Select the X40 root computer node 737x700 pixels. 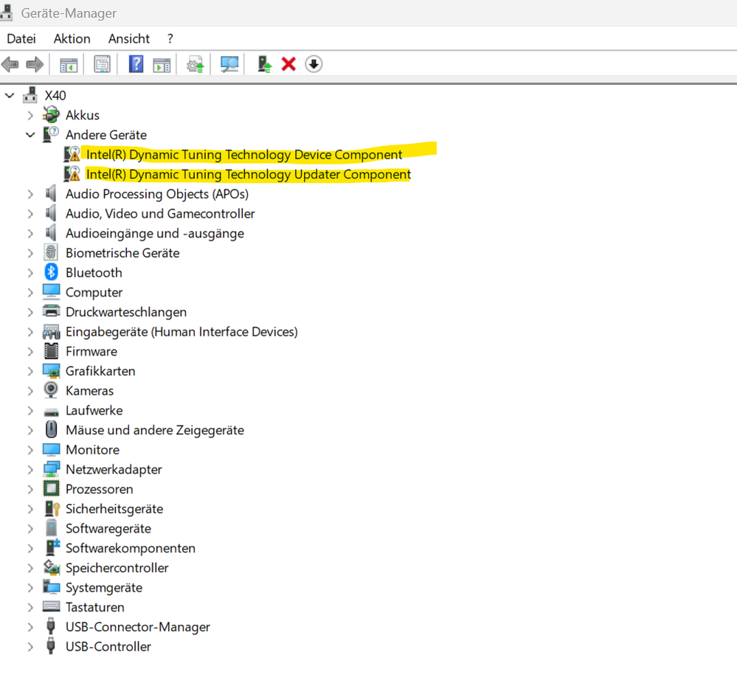click(x=55, y=95)
